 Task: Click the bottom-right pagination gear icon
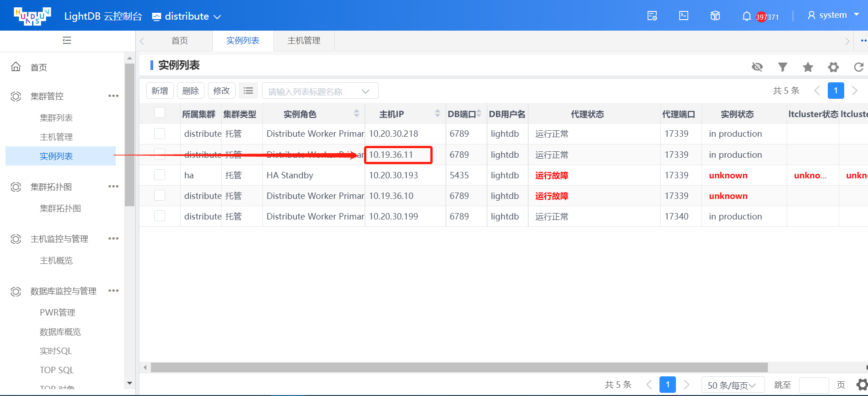[x=862, y=385]
